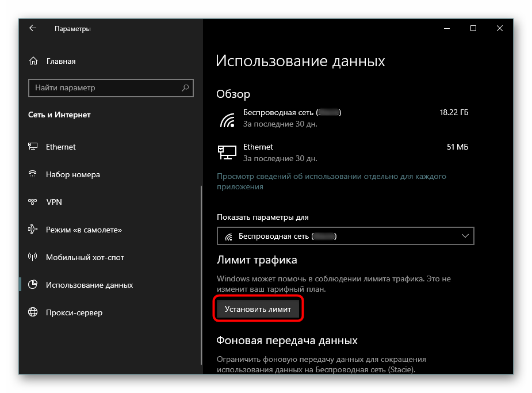Click the back arrow icon
This screenshot has width=532, height=393.
(x=32, y=28)
